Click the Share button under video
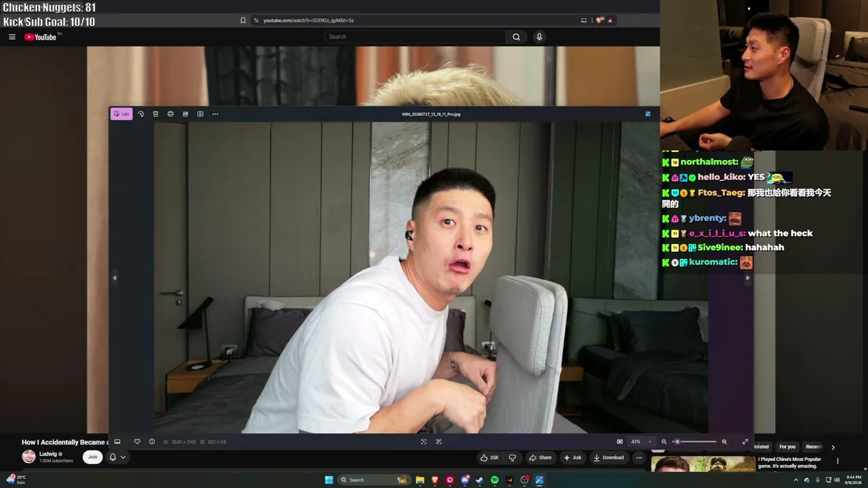The height and width of the screenshot is (488, 868). pos(540,457)
